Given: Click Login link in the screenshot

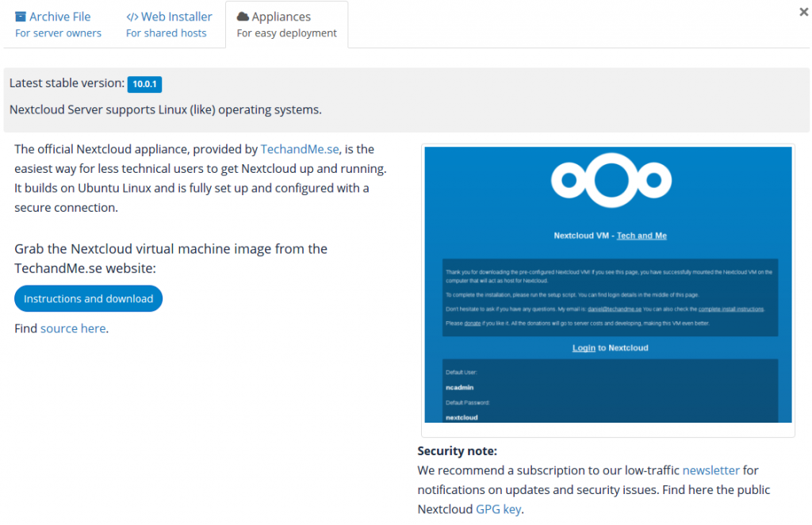Looking at the screenshot, I should pos(584,348).
